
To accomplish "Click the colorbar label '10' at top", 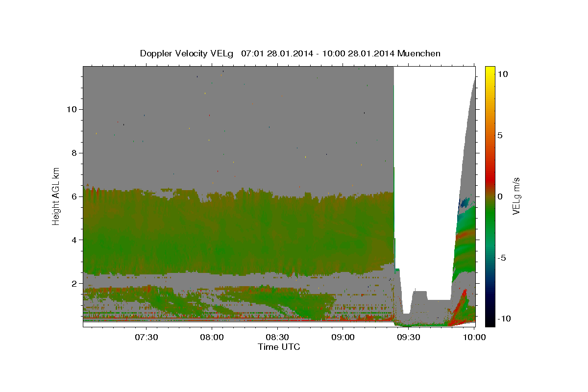I will click(x=502, y=74).
